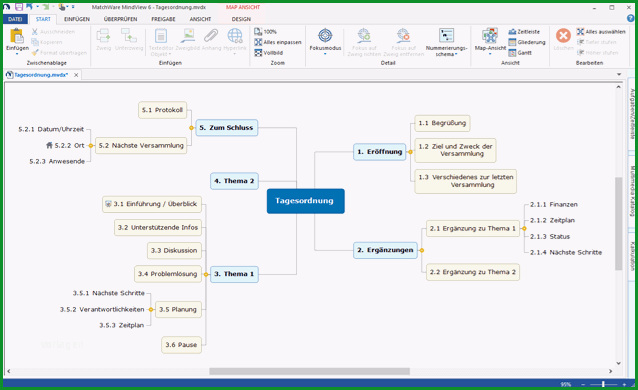Select the 1.1 Begrüßung node
The height and width of the screenshot is (390, 638).
442,123
